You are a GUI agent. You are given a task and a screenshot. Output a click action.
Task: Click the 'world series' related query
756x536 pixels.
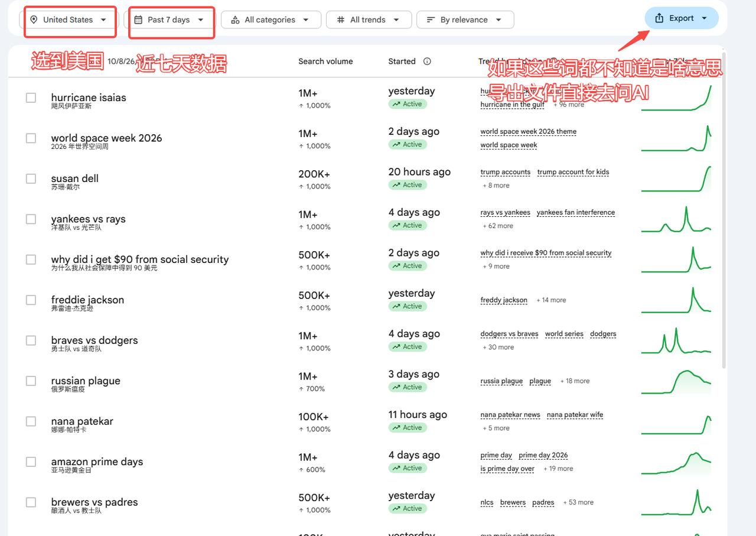coord(564,334)
